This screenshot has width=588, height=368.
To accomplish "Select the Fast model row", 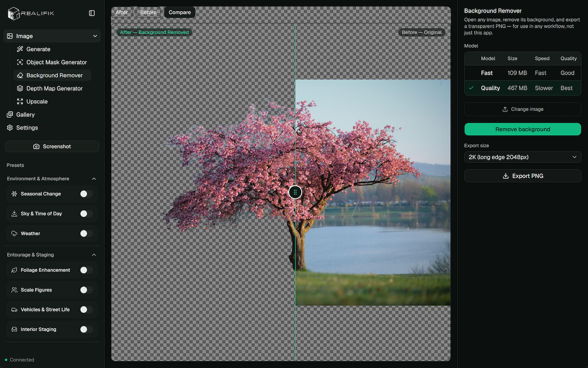I will point(523,73).
